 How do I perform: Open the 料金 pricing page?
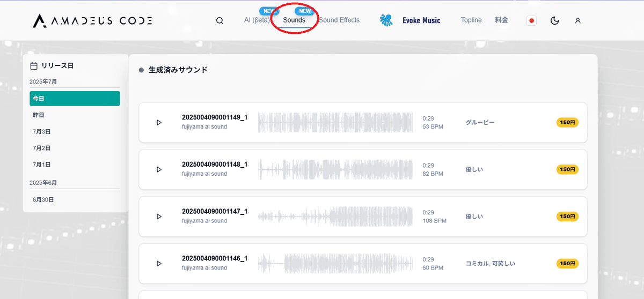[x=501, y=20]
